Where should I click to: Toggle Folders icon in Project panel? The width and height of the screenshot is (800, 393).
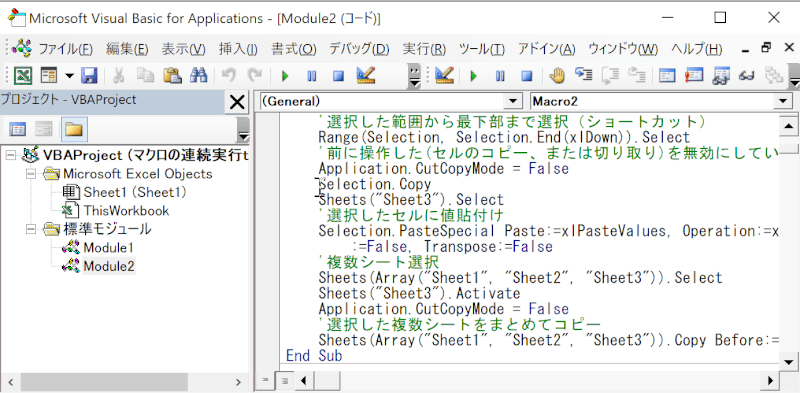pos(74,129)
